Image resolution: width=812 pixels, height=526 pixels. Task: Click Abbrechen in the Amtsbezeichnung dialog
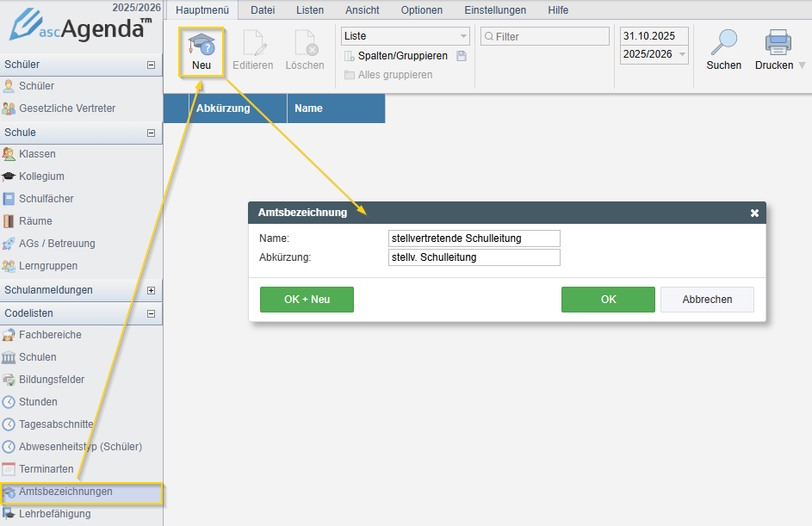click(x=707, y=300)
